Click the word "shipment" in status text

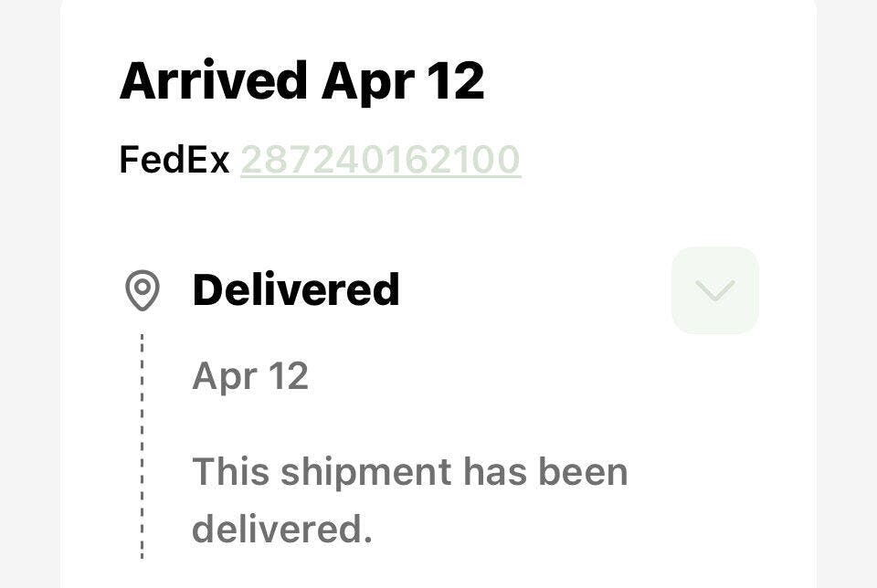(365, 472)
